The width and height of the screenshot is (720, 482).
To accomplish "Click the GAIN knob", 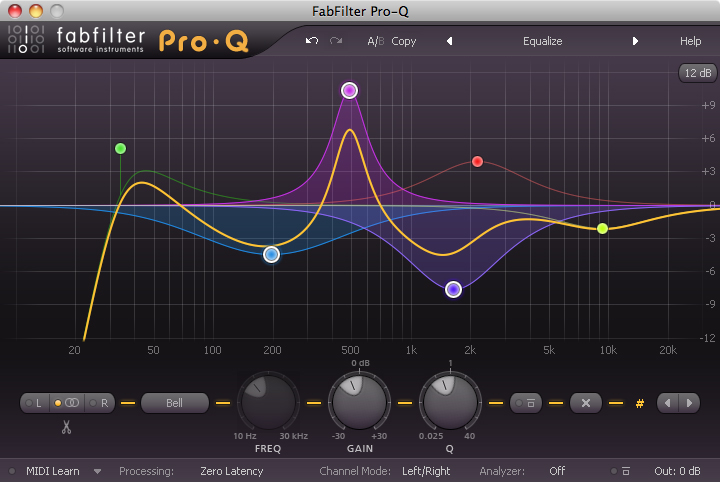I will click(358, 403).
